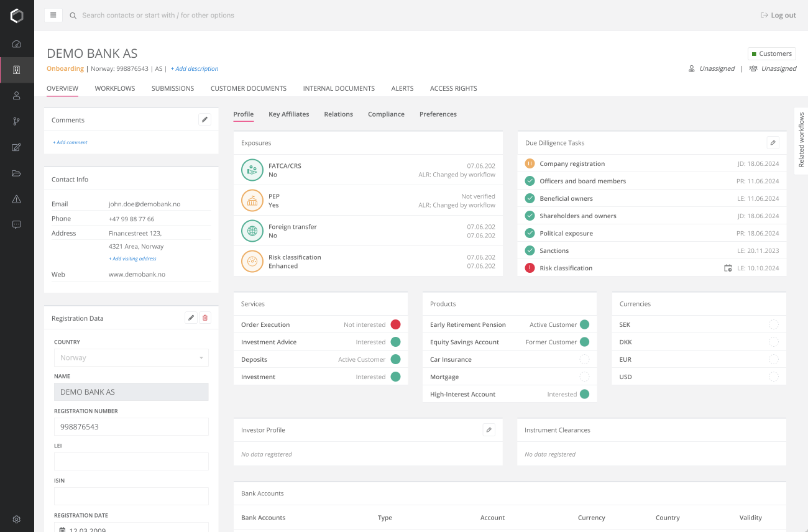Delete Registration Data with trash icon
Screen dimensions: 808x532
206,318
